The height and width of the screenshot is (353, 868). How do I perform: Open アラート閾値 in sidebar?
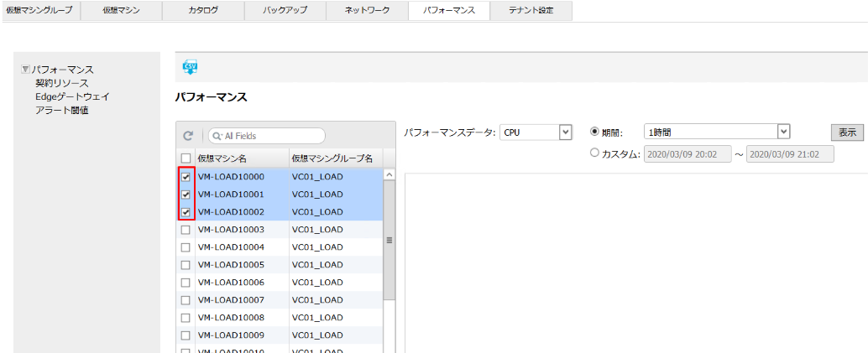click(x=61, y=110)
